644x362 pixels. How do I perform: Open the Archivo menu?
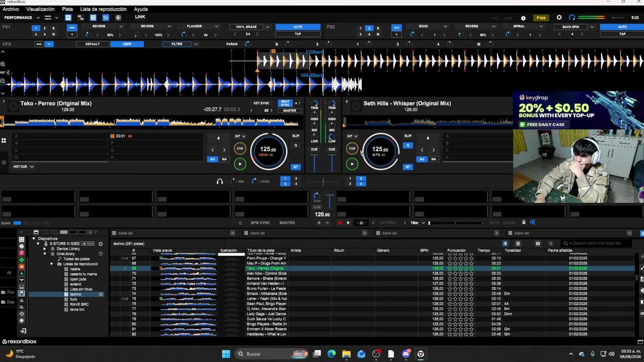point(11,9)
